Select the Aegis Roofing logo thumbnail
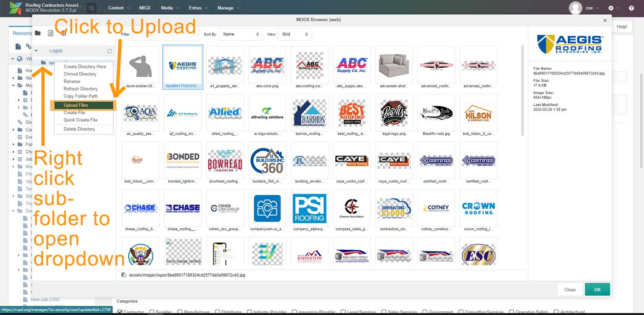The height and width of the screenshot is (315, 644). [183, 66]
